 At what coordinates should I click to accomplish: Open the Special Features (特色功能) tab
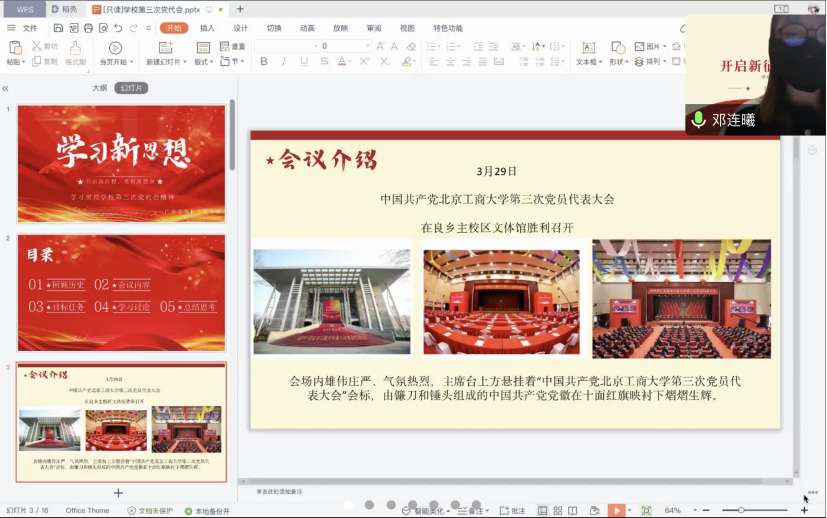pyautogui.click(x=448, y=28)
